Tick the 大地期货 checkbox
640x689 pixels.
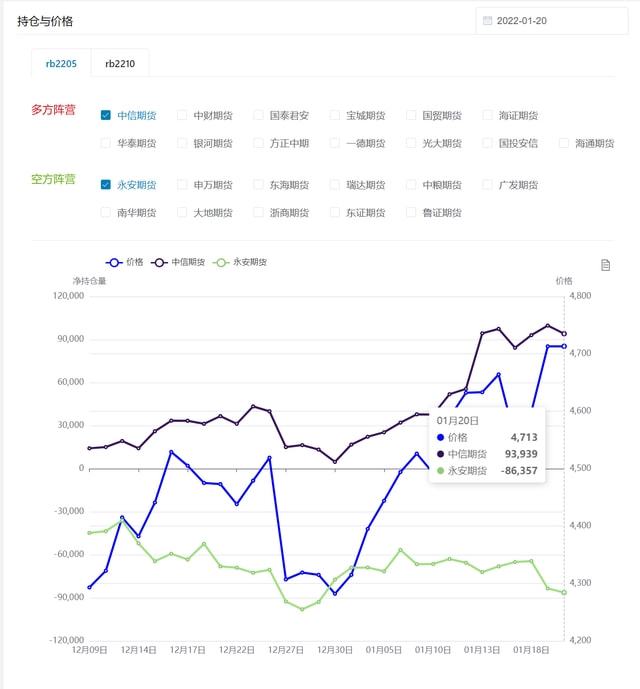(x=182, y=212)
